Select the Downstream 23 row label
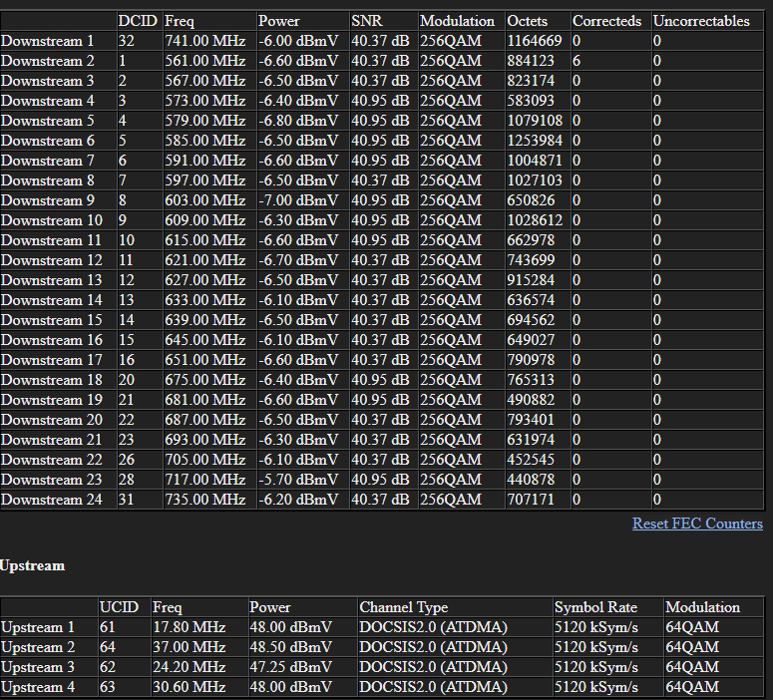Viewport: 773px width, 700px height. click(x=51, y=480)
